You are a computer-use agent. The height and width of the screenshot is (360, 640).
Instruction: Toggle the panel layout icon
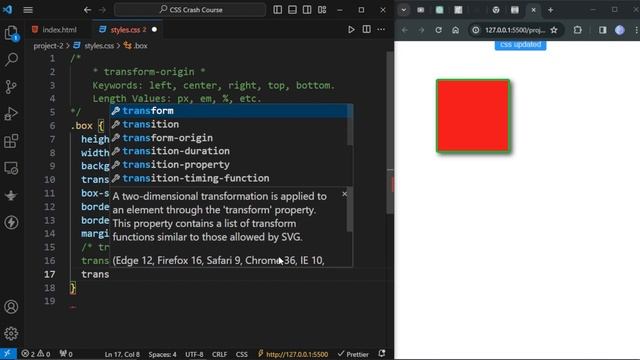292,9
